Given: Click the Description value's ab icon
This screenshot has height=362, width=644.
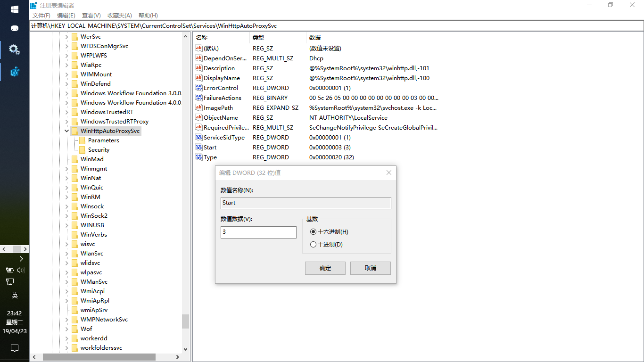Looking at the screenshot, I should 199,68.
